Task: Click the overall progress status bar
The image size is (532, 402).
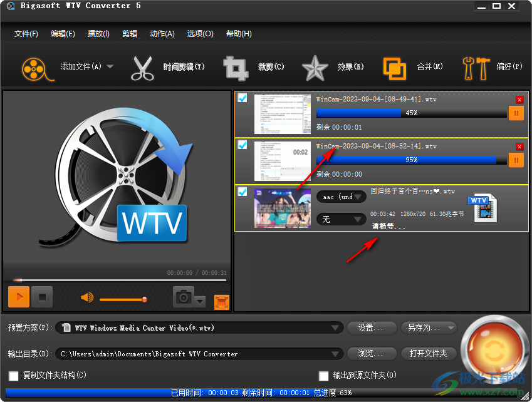Action: click(x=261, y=393)
